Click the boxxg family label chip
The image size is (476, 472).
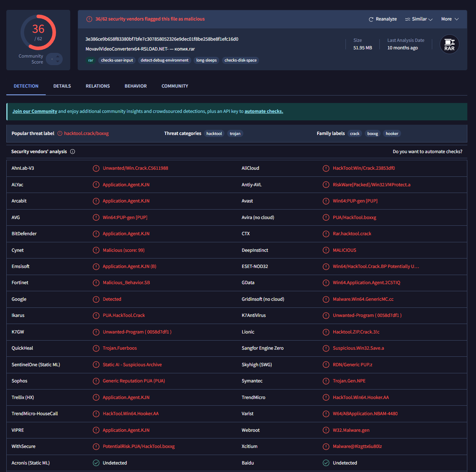(x=373, y=133)
